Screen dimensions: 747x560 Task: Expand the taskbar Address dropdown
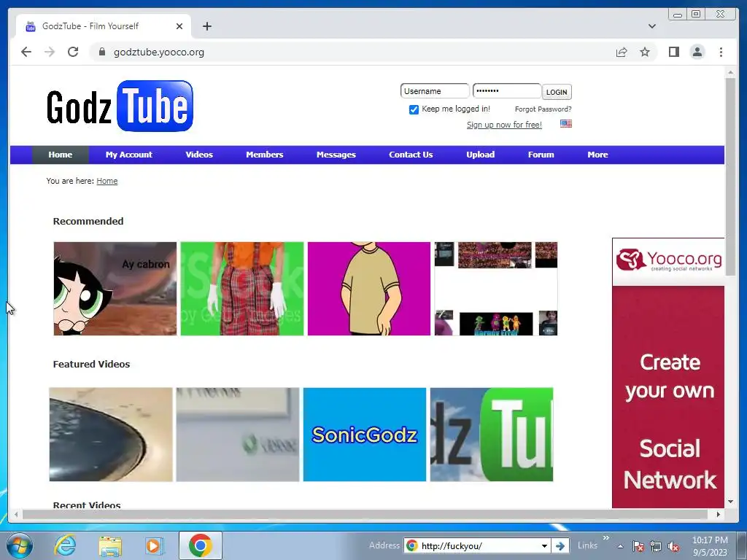click(544, 545)
